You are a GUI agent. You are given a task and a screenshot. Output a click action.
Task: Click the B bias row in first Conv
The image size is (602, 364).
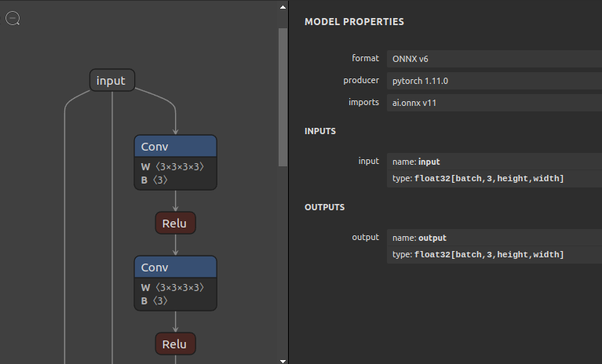[x=175, y=180]
